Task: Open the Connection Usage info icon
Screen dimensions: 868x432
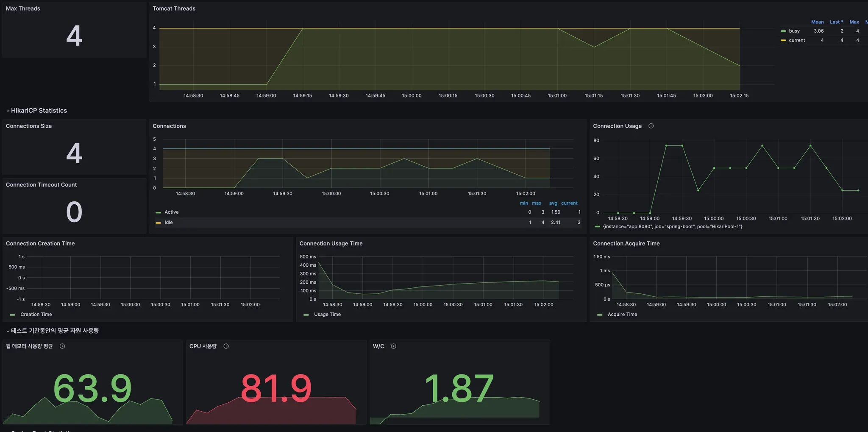Action: 651,126
